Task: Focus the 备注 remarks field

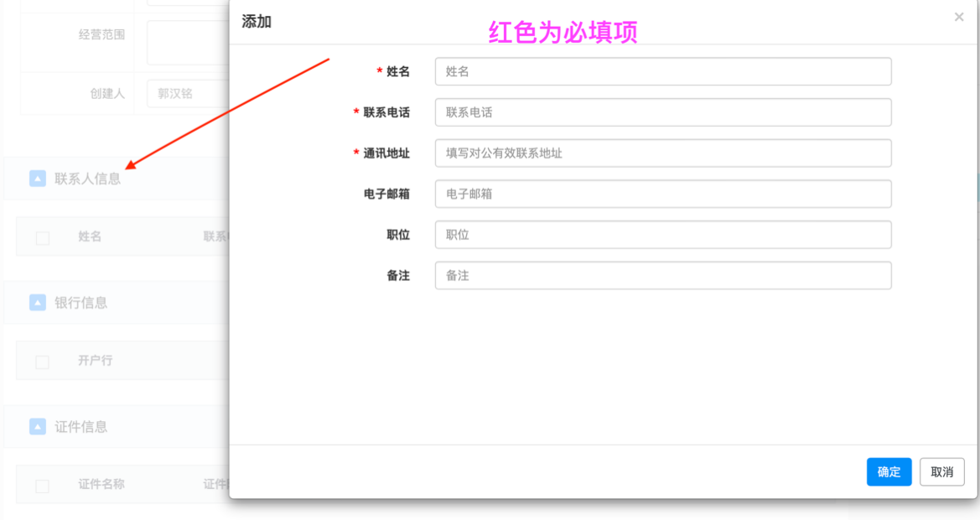Action: [662, 275]
